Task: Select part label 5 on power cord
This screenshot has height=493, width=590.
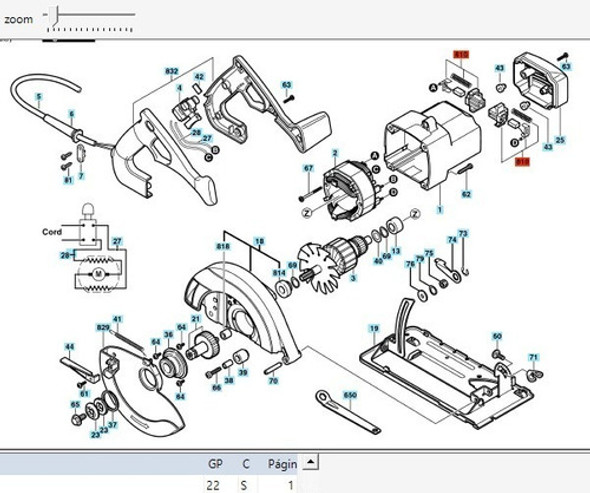Action: [x=38, y=97]
